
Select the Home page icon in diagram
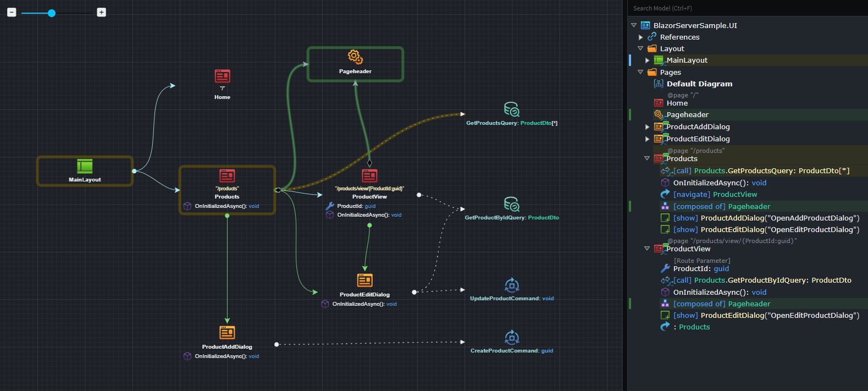pyautogui.click(x=222, y=76)
